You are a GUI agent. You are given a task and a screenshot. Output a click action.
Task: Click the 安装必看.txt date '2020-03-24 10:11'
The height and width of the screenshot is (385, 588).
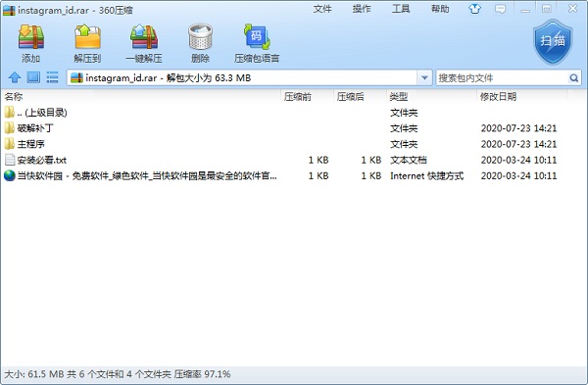pyautogui.click(x=519, y=160)
